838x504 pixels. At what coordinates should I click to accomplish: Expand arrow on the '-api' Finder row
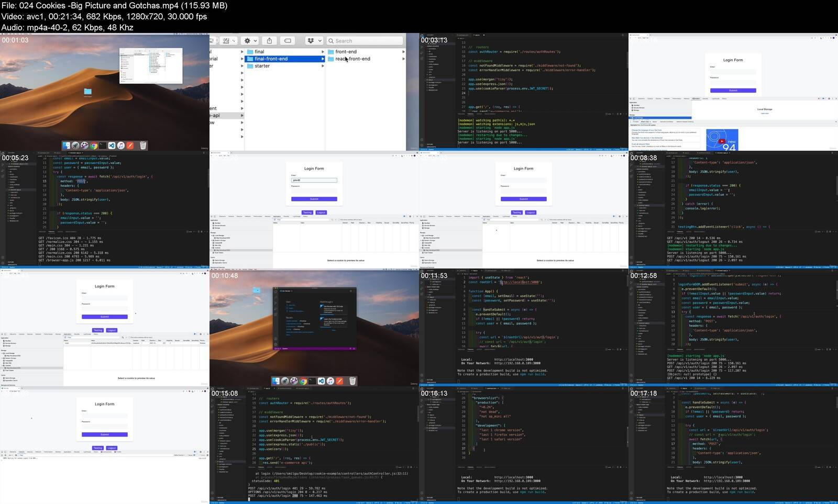pyautogui.click(x=242, y=116)
